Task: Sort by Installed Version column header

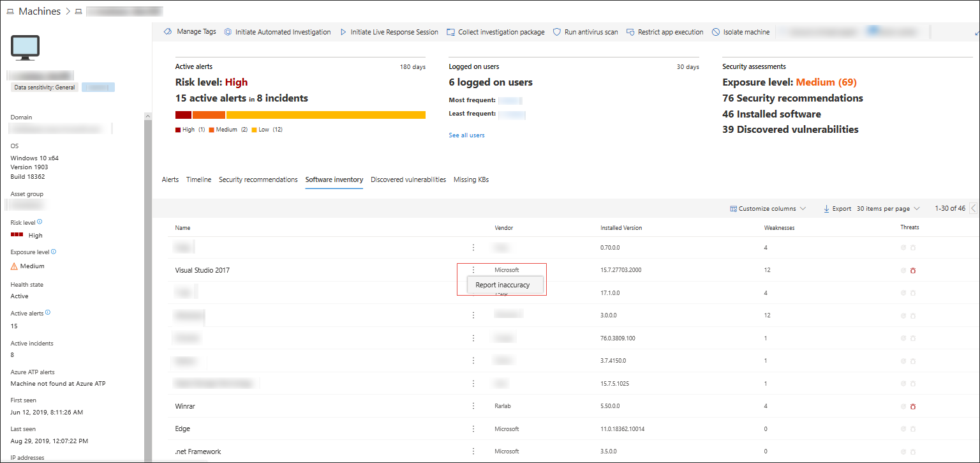Action: tap(621, 228)
